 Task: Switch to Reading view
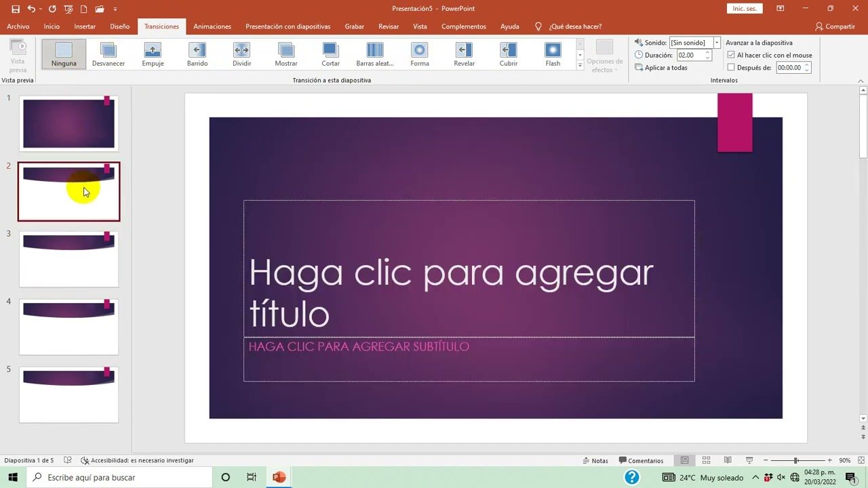point(728,460)
